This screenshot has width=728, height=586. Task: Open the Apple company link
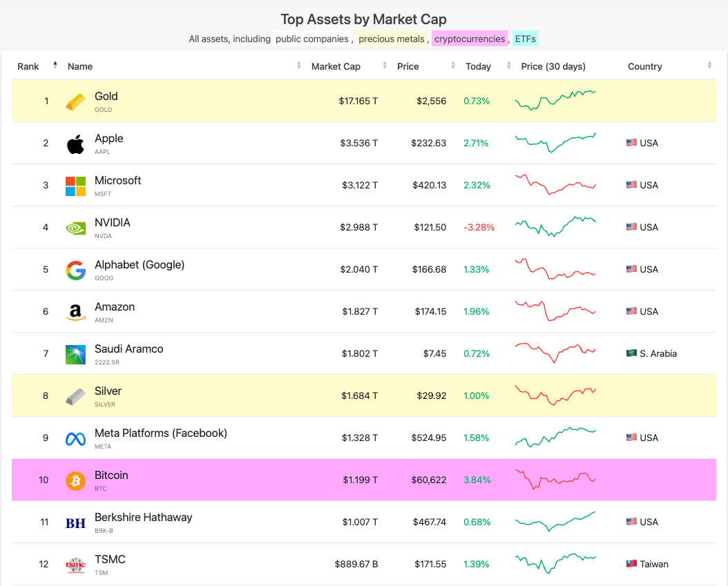pyautogui.click(x=109, y=138)
